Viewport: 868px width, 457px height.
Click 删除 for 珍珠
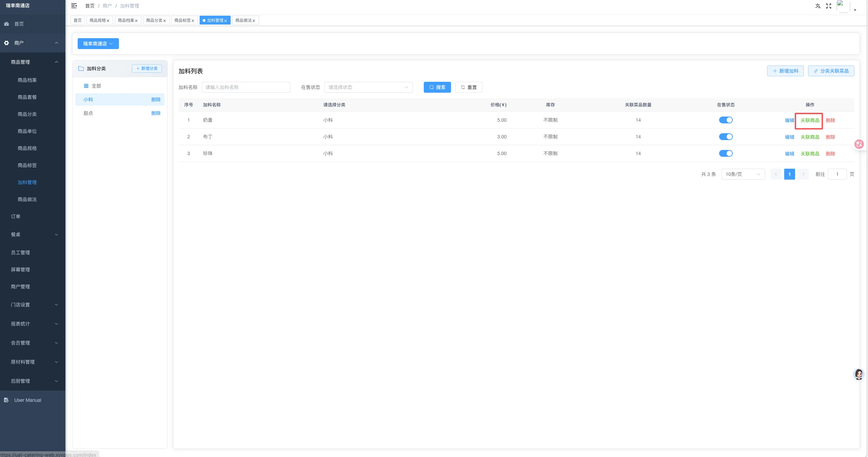tap(830, 154)
